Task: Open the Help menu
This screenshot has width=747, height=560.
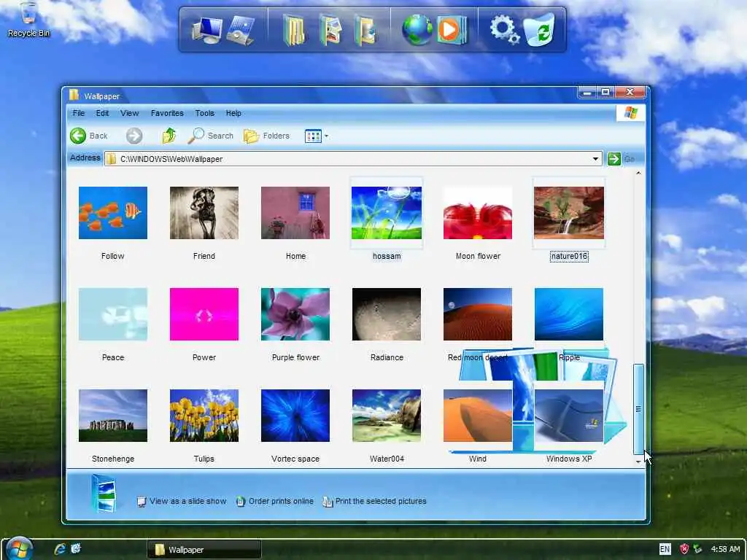Action: (x=233, y=113)
